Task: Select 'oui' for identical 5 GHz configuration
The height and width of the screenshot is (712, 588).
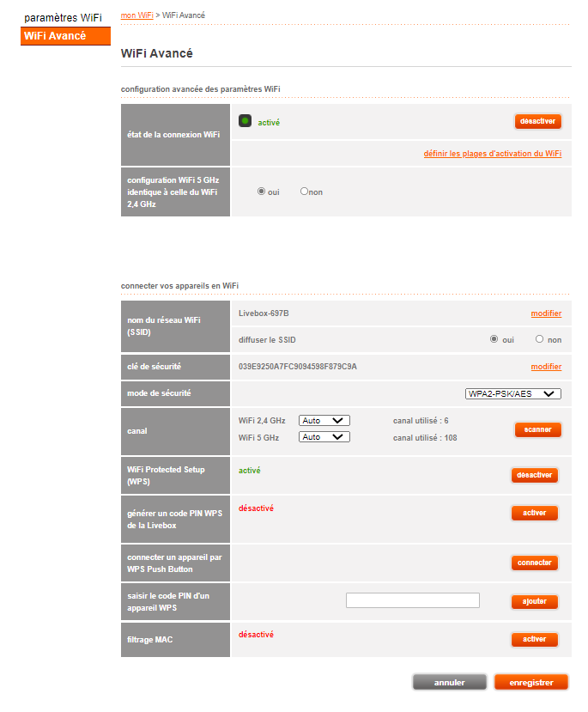Action: click(261, 192)
